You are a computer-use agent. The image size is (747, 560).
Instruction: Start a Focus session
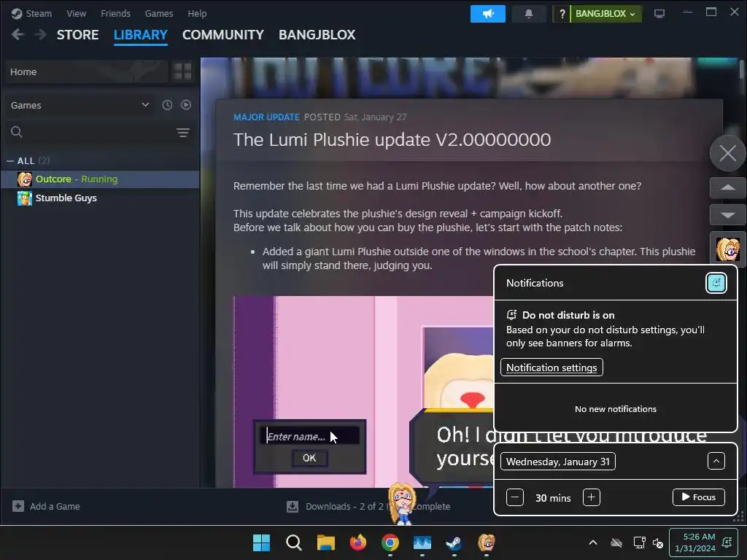tap(698, 497)
